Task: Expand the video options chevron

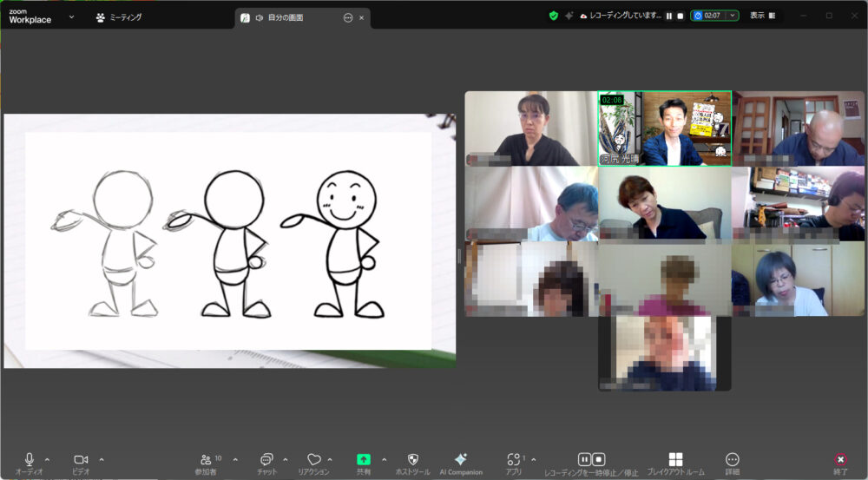Action: point(102,459)
